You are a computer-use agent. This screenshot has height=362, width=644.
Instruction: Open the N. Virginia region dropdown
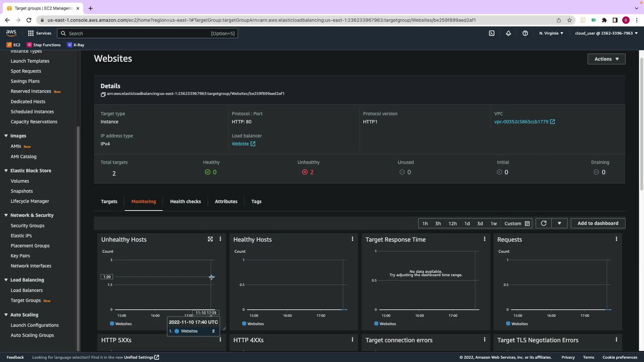tap(551, 33)
